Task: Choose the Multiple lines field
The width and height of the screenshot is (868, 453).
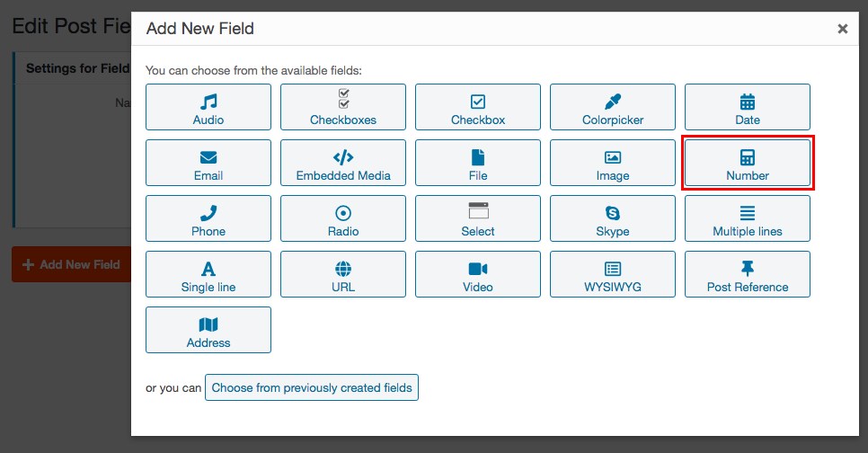Action: [748, 218]
